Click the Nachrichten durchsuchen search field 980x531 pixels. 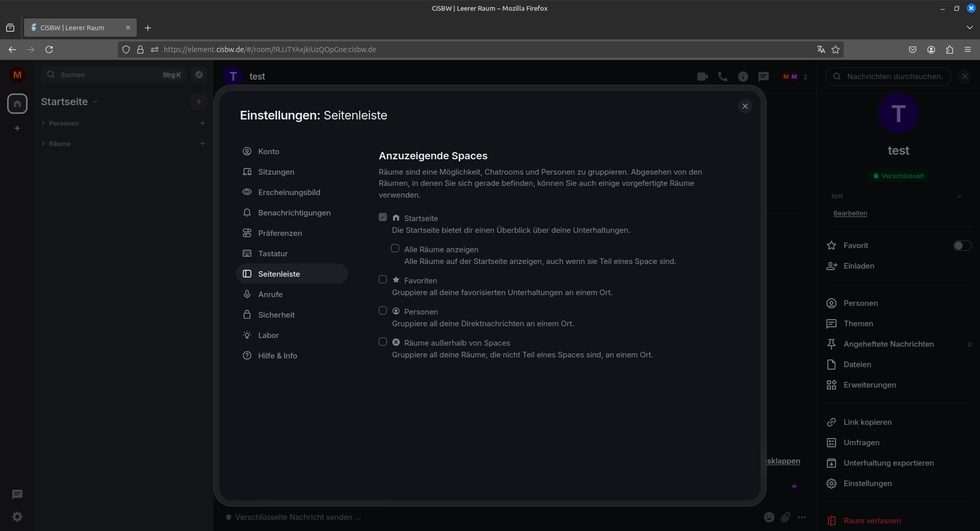pyautogui.click(x=894, y=77)
